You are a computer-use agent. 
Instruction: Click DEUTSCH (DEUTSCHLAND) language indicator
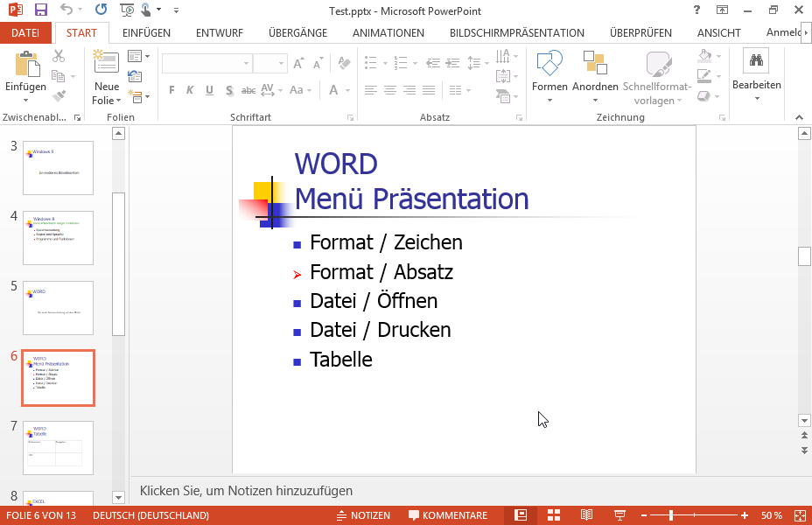[150, 515]
